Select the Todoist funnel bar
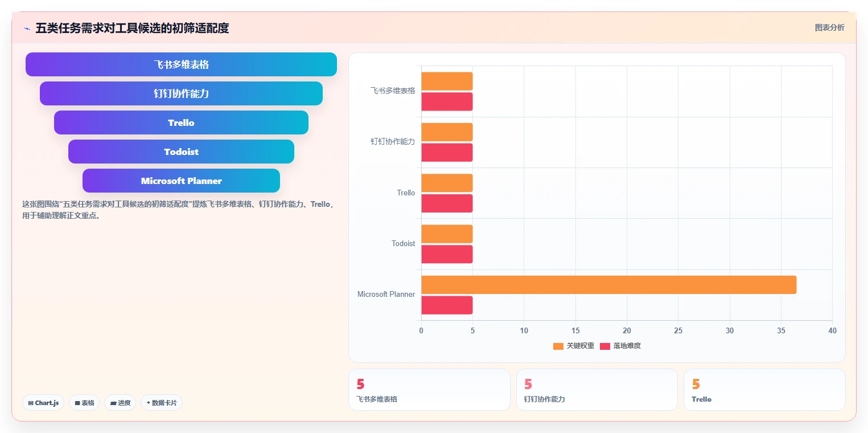Screen dimensions: 868x433 181,152
